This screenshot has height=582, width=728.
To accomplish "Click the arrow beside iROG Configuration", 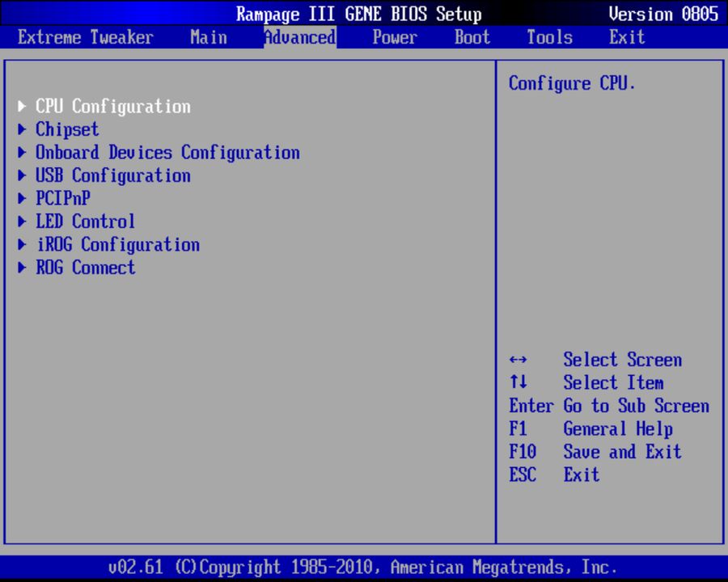I will [x=22, y=245].
